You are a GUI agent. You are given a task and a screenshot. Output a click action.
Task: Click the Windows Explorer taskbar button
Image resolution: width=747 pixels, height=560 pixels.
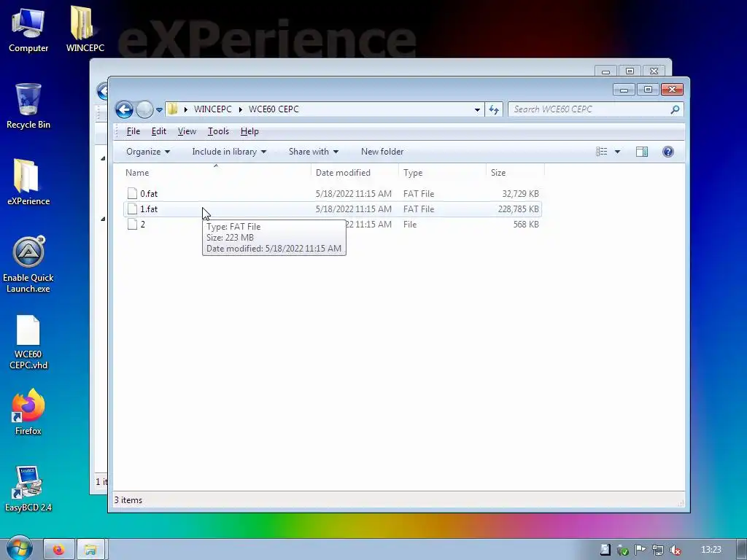[90, 550]
